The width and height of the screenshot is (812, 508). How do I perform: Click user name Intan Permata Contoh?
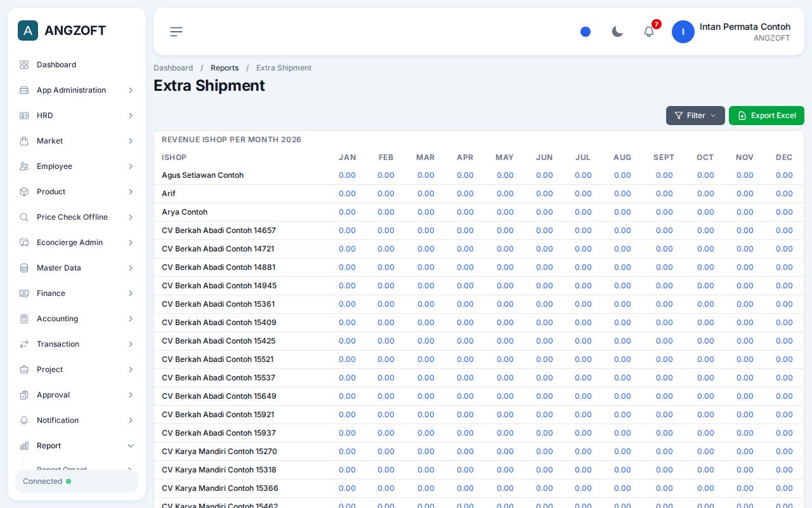[745, 27]
